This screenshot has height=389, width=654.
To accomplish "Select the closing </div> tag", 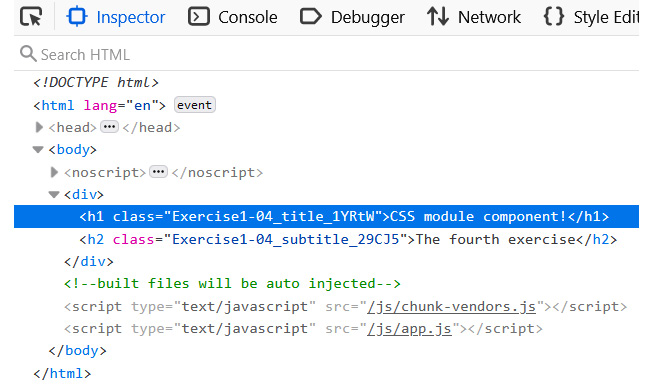I will [x=88, y=262].
